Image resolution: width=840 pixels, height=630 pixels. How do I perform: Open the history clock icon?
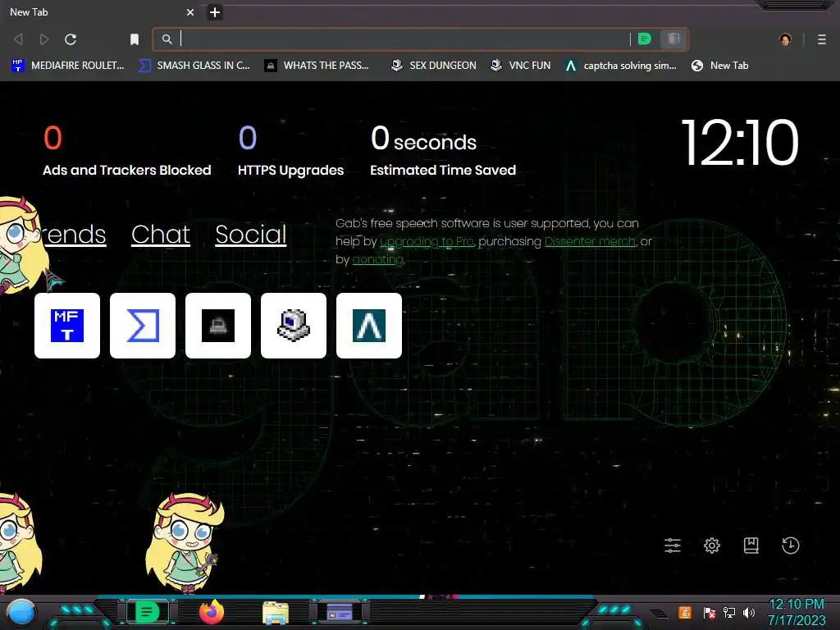pos(791,546)
